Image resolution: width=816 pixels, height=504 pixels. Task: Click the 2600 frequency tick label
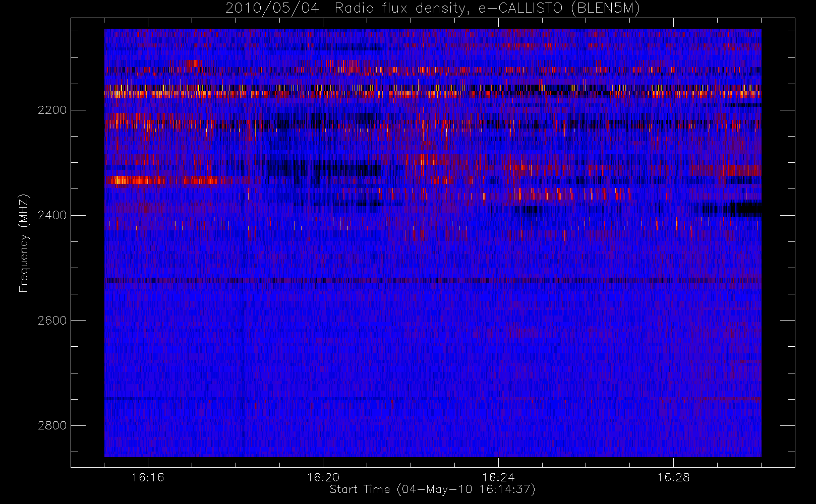(x=52, y=321)
